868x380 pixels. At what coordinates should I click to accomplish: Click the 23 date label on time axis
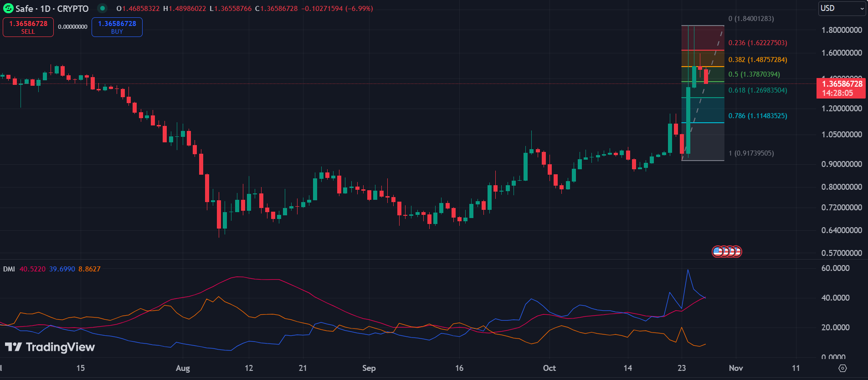tap(682, 368)
